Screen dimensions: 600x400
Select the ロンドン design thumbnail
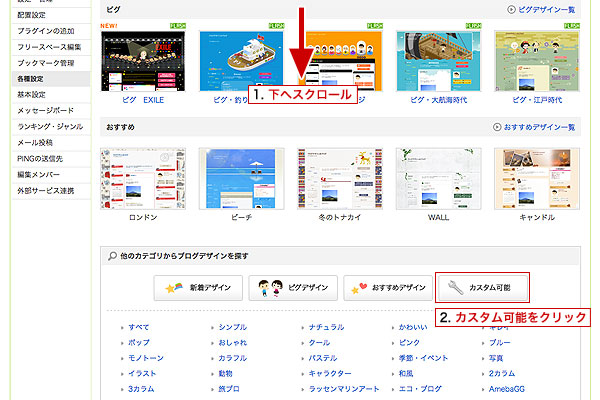(x=143, y=179)
